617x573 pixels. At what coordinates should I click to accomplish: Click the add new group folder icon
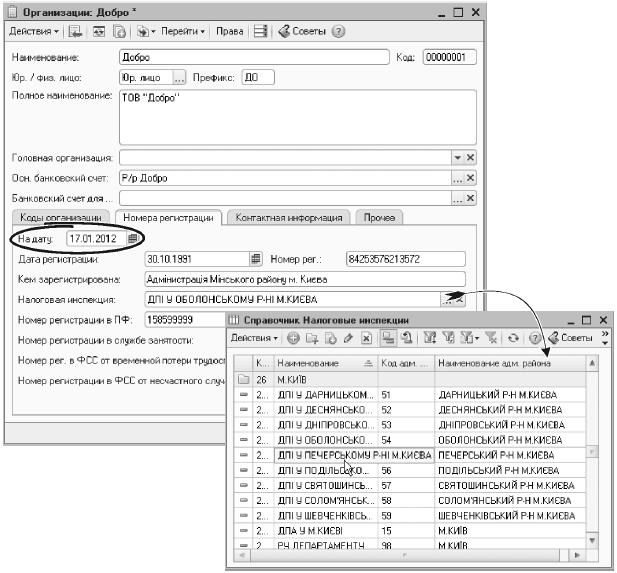pyautogui.click(x=310, y=338)
